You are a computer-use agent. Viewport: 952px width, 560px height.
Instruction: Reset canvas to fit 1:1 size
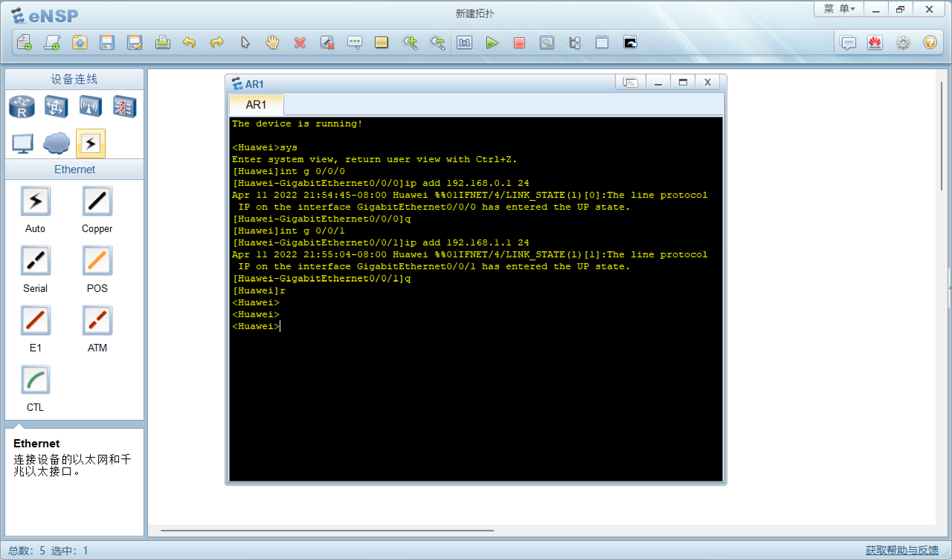[x=464, y=42]
